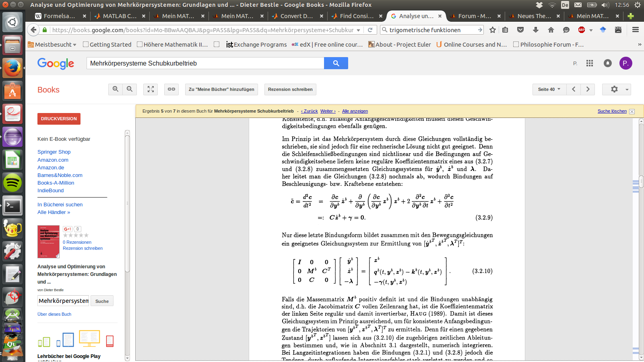644x362 pixels.
Task: Click the book cover thumbnail
Action: [x=48, y=242]
